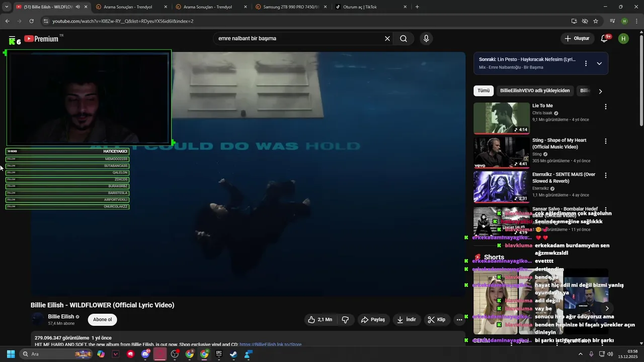Click the address bar URL
This screenshot has height=362, width=644.
pyautogui.click(x=123, y=21)
